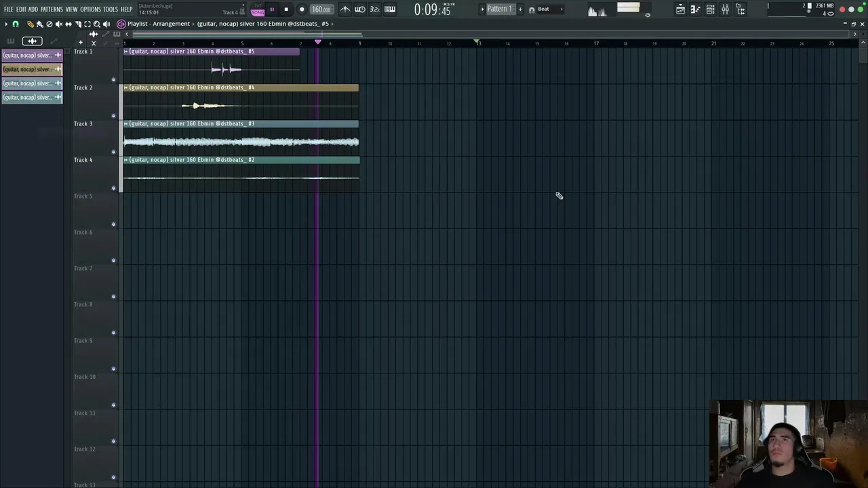Viewport: 868px width, 488px height.
Task: Open clip menu of the #3 clip
Action: (126, 123)
